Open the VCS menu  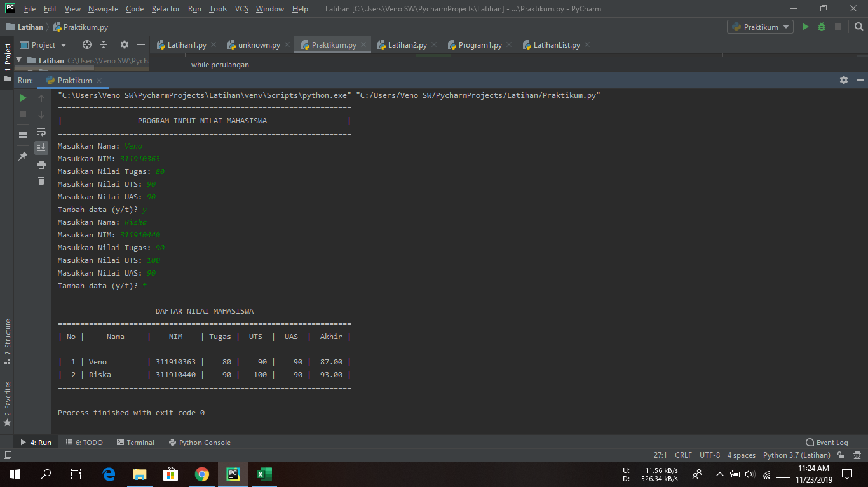[241, 9]
